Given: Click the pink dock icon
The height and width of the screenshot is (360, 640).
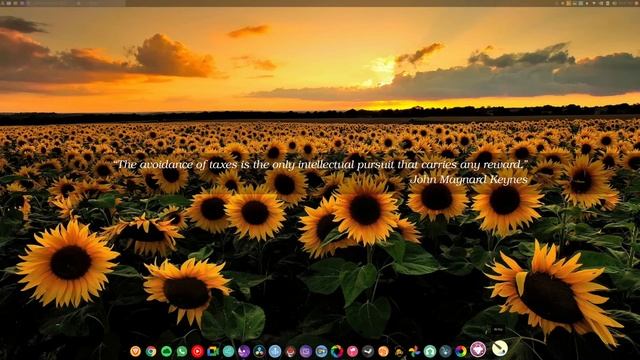Looking at the screenshot, I should 353,351.
